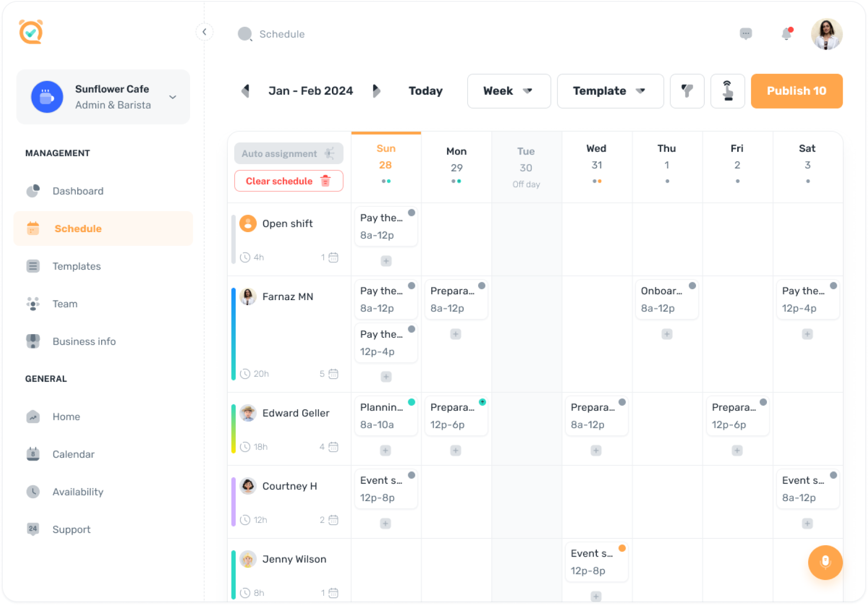Open the Week view dropdown
This screenshot has width=868, height=605.
(x=508, y=91)
